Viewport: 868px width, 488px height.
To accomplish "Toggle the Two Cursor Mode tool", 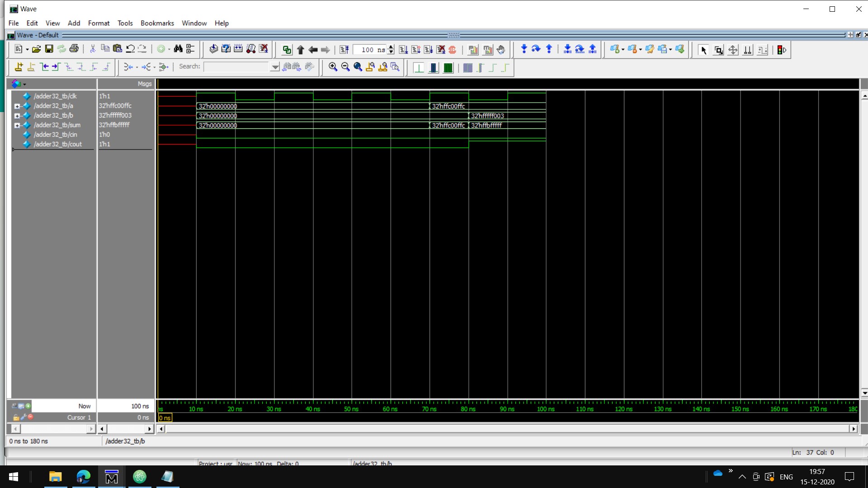I will (748, 50).
